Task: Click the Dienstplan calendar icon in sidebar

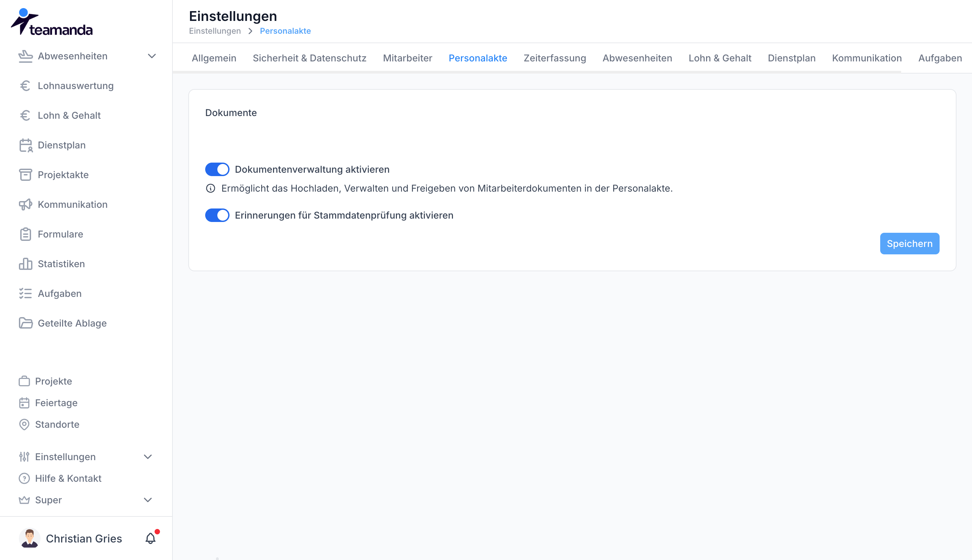Action: 26,145
